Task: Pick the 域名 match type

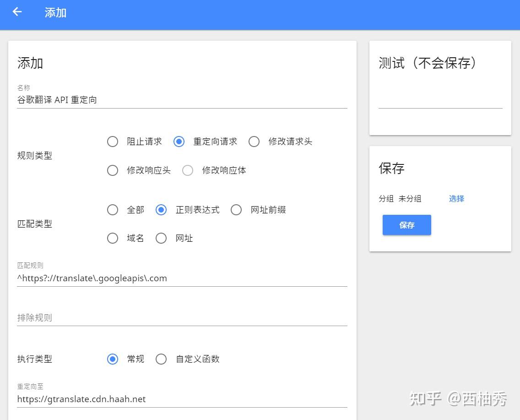Action: [x=113, y=238]
